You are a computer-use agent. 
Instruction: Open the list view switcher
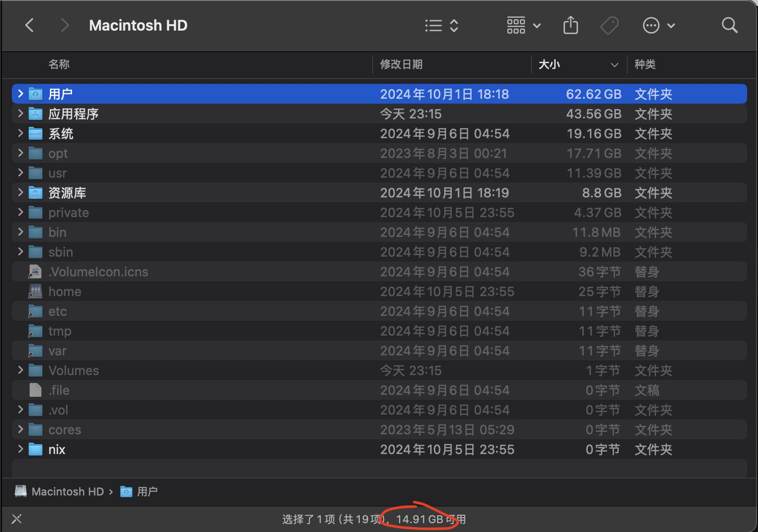click(442, 26)
